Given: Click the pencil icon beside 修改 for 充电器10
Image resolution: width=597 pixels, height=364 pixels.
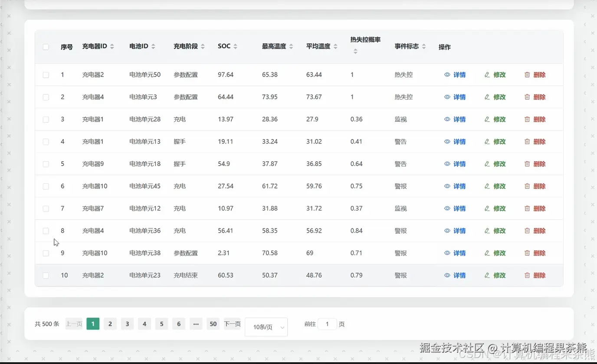Looking at the screenshot, I should (487, 186).
